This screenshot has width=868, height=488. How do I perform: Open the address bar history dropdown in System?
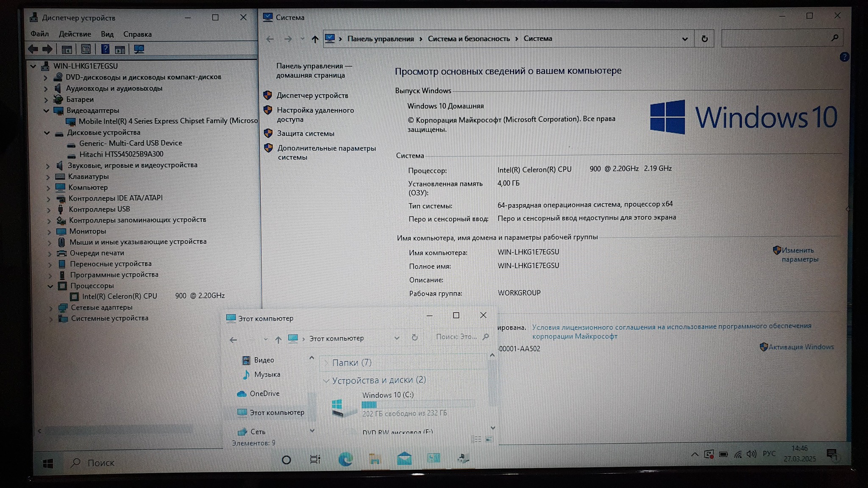point(685,39)
